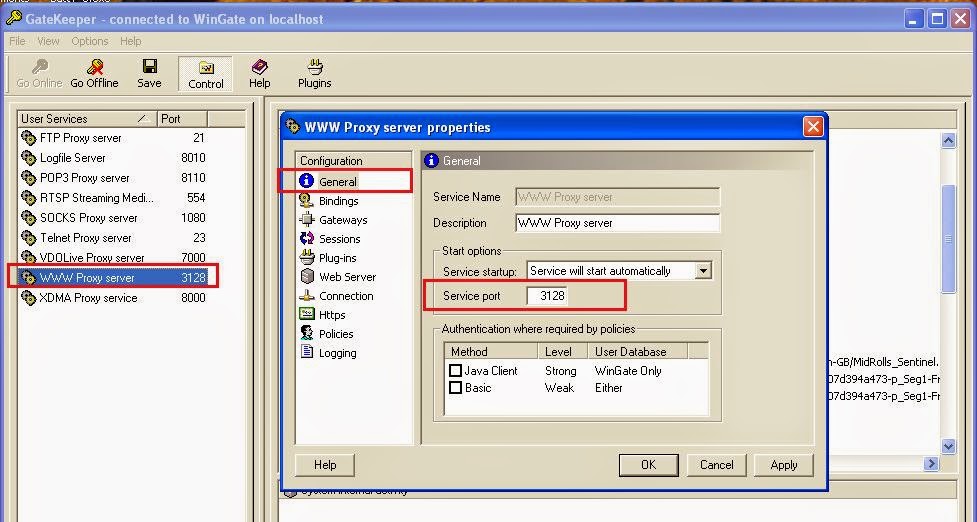Click the SOCKS Proxy server gear icon
The width and height of the screenshot is (977, 522).
tap(29, 217)
